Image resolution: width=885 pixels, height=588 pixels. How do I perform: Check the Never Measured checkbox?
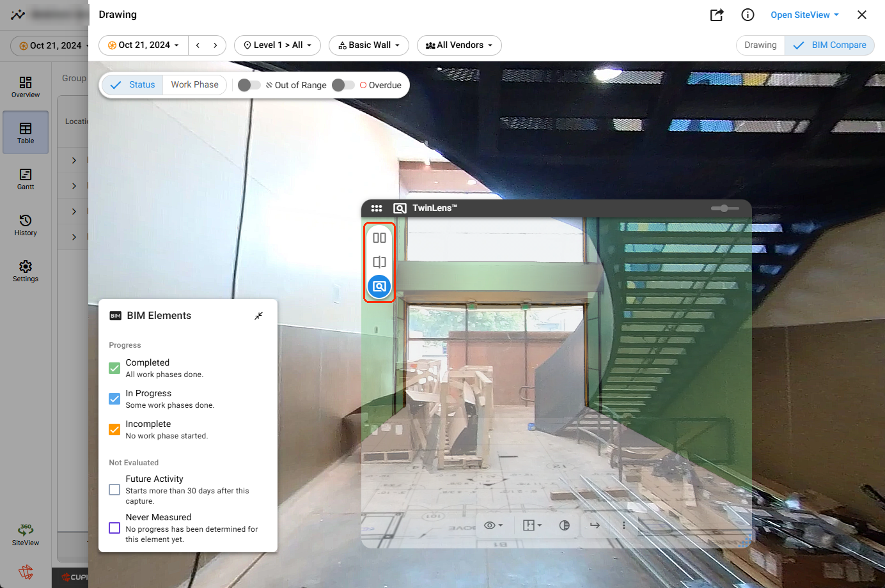114,528
